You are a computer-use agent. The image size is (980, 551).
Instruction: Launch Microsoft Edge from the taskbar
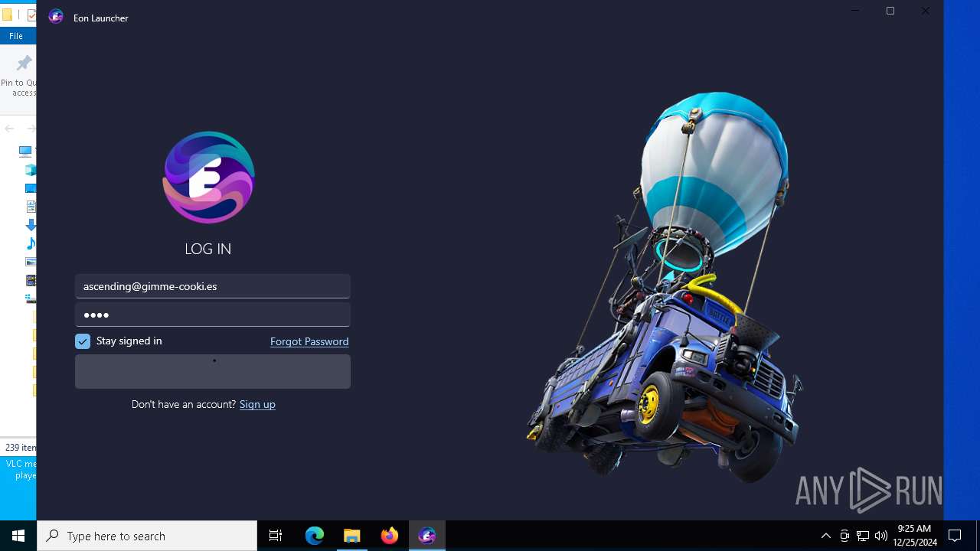[315, 536]
